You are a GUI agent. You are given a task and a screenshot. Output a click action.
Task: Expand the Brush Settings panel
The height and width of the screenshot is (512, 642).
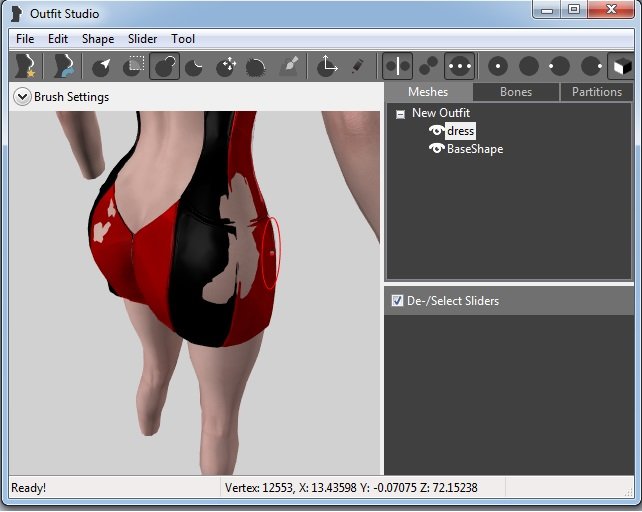click(x=22, y=97)
